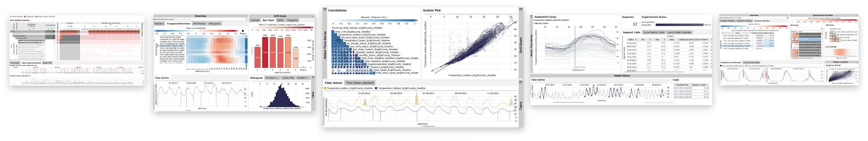The image size is (868, 141).
Task: Toggle the Temperature_Outdoor_BrightCounty_Weather legend entry
Action: 400,88
